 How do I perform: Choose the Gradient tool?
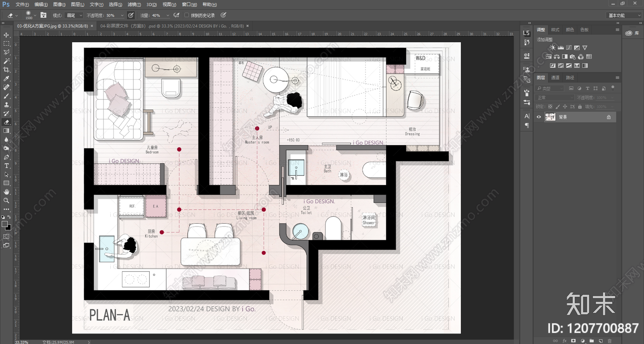[x=6, y=131]
